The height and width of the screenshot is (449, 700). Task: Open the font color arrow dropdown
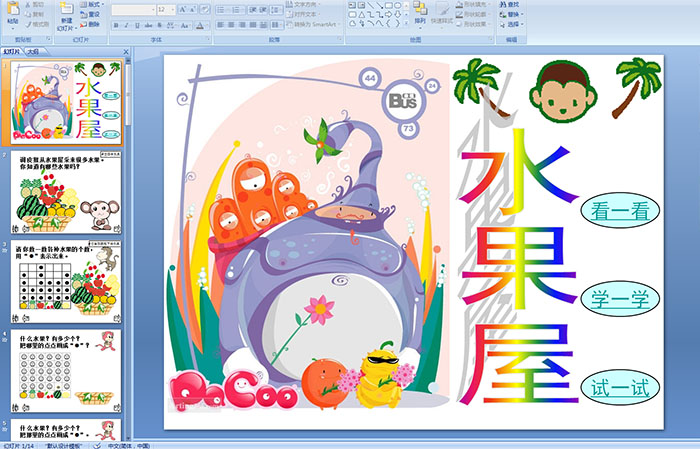pos(208,25)
